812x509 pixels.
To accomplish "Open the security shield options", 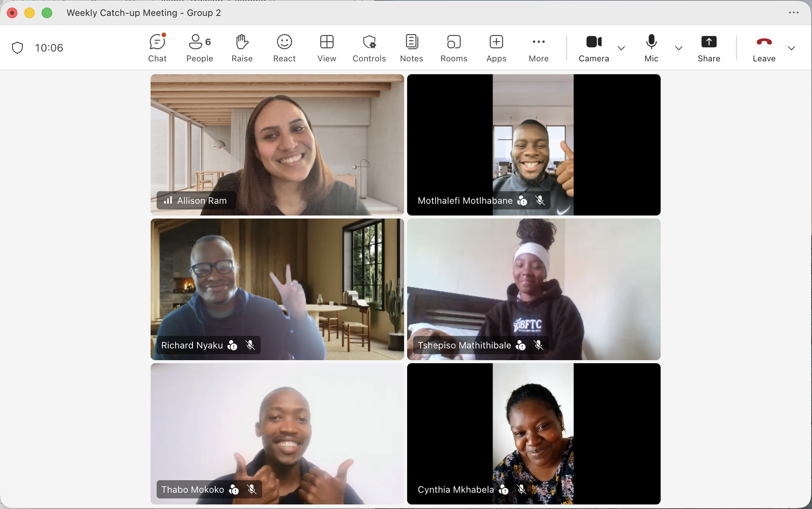I will coord(17,47).
